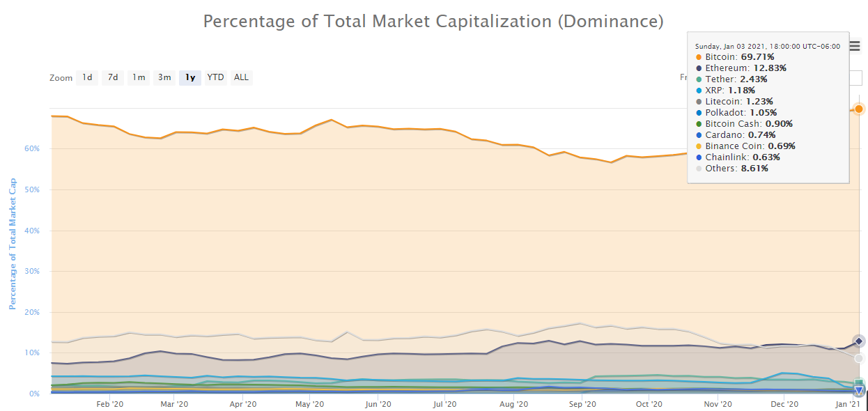Click the chart title text
The height and width of the screenshot is (411, 868).
(x=433, y=21)
